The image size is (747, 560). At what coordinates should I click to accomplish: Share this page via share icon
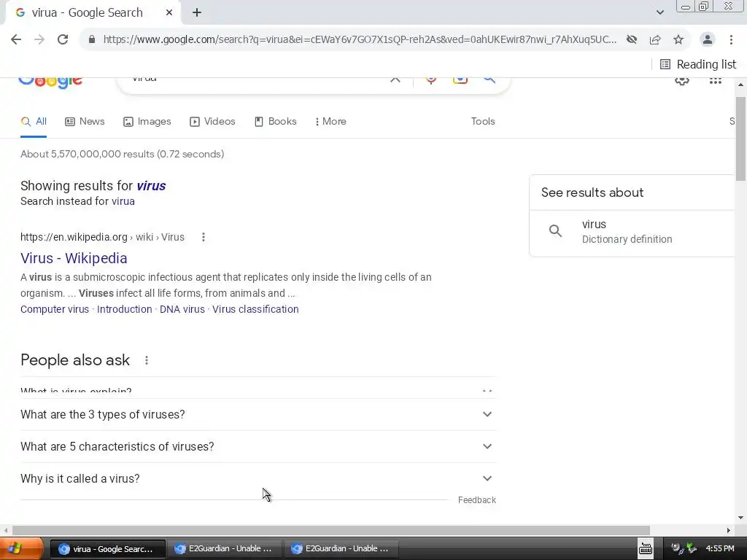click(x=655, y=39)
